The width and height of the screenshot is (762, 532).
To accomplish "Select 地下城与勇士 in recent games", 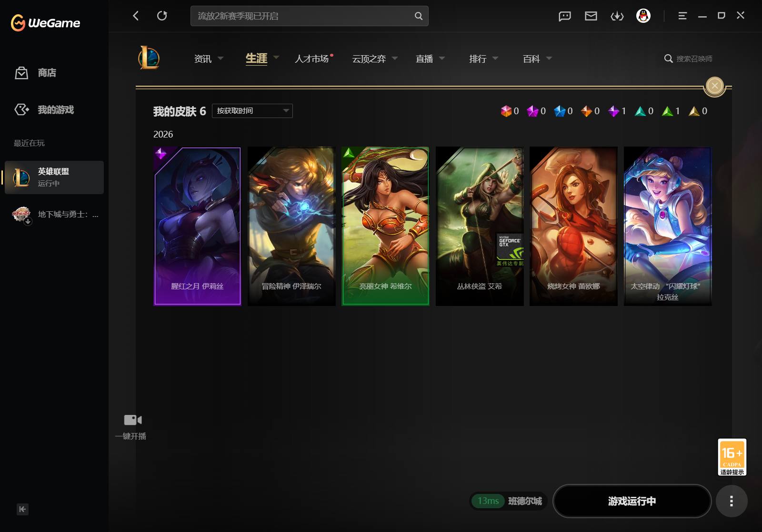I will (x=54, y=215).
